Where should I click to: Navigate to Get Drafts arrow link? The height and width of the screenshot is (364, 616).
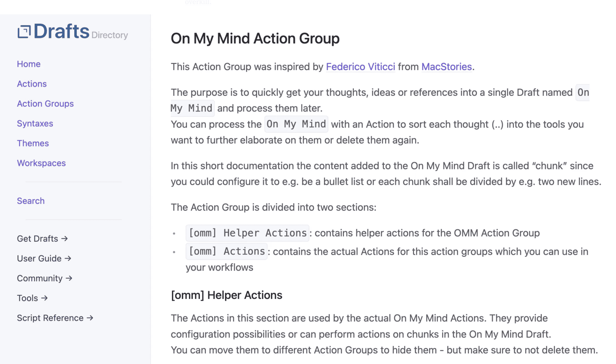[42, 238]
